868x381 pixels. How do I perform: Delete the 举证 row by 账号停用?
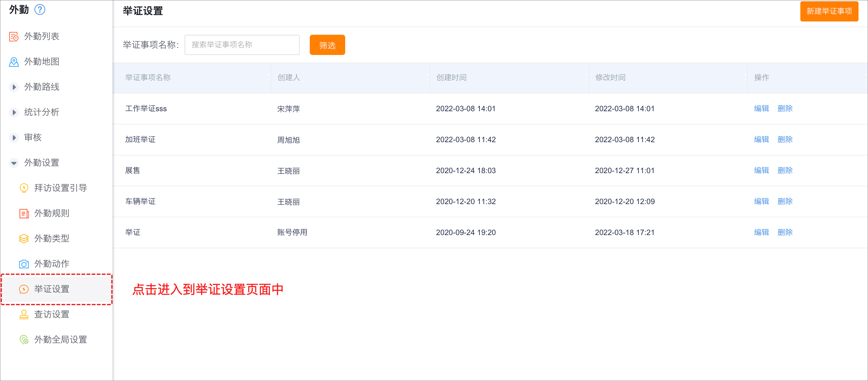click(x=785, y=233)
